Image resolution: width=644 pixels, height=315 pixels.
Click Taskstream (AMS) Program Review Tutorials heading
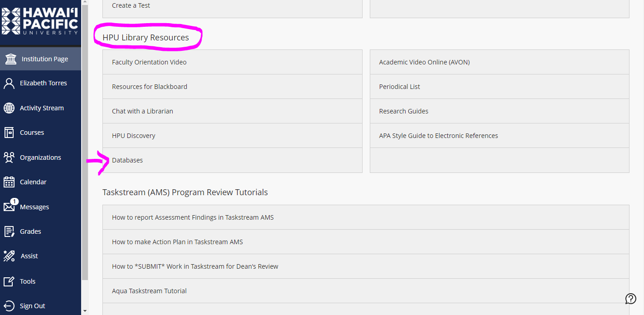pos(185,192)
